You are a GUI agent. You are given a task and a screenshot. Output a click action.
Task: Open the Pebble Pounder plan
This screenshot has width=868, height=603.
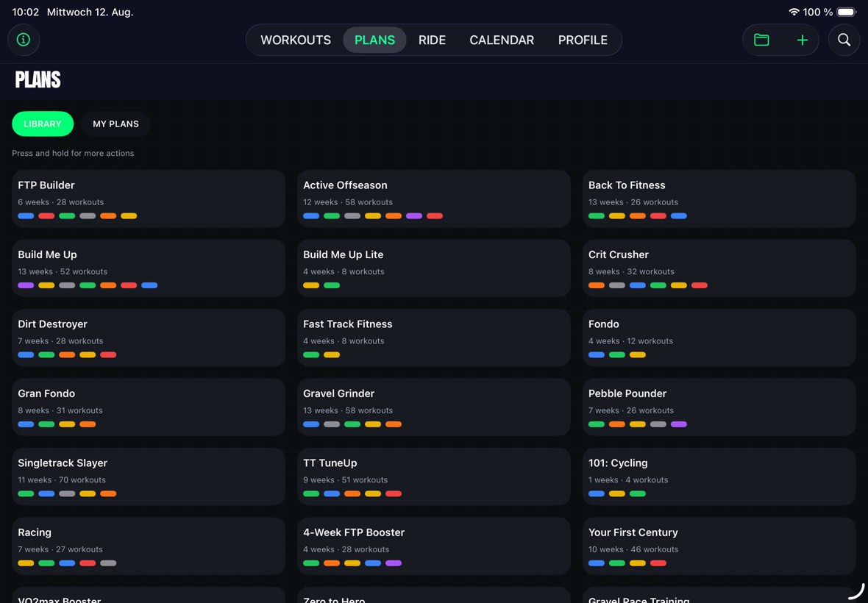pyautogui.click(x=719, y=407)
